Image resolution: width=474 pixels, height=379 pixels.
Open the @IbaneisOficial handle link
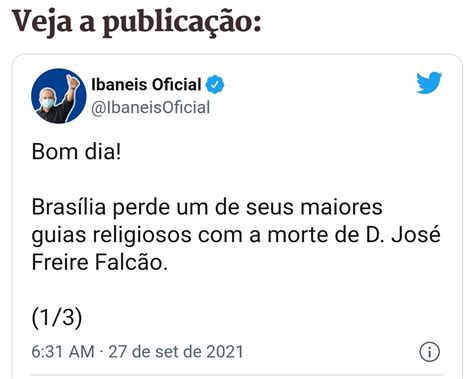151,108
